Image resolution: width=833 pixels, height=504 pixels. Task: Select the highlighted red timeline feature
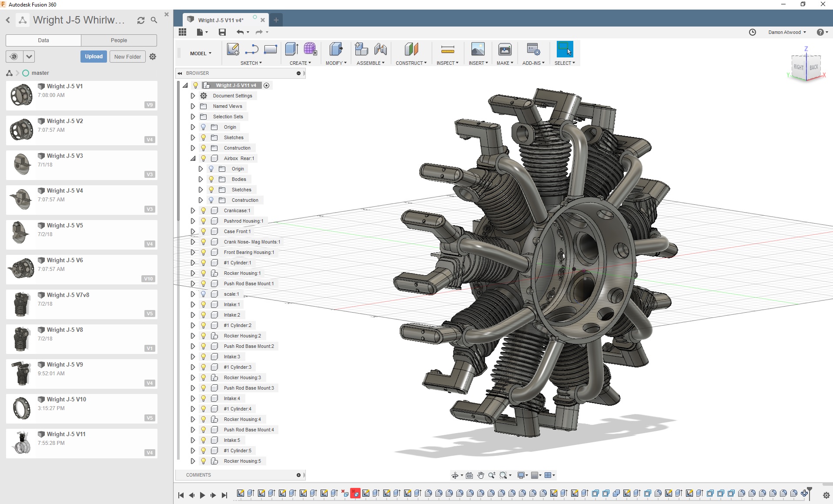(355, 493)
